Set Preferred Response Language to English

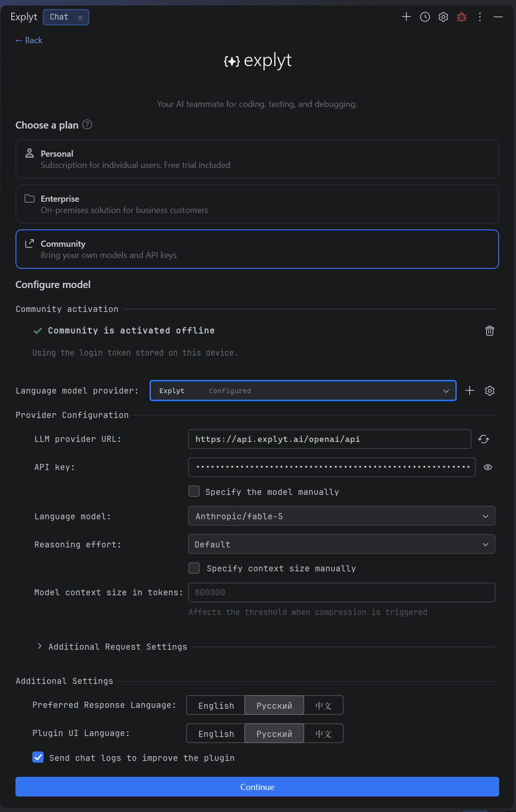[x=216, y=706]
